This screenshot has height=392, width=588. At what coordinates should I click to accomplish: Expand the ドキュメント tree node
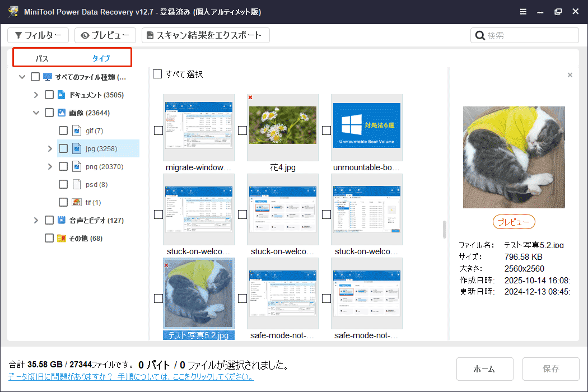[x=35, y=94]
